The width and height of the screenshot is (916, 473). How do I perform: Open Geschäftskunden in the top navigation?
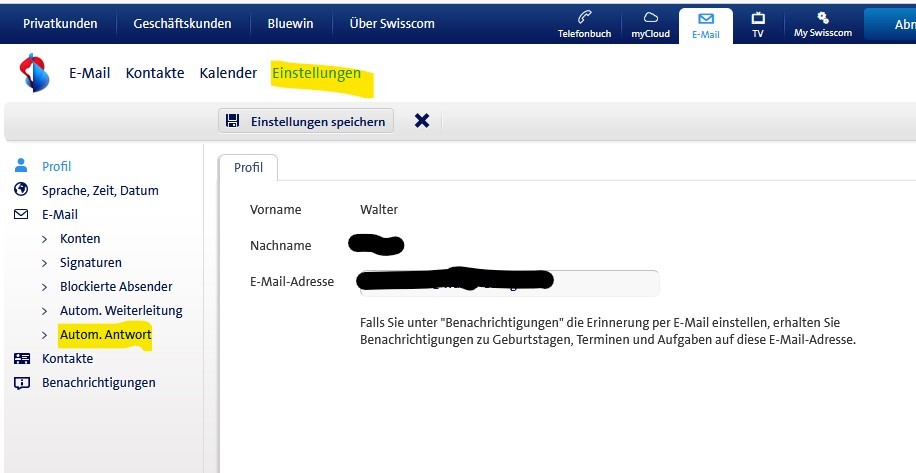(x=182, y=24)
